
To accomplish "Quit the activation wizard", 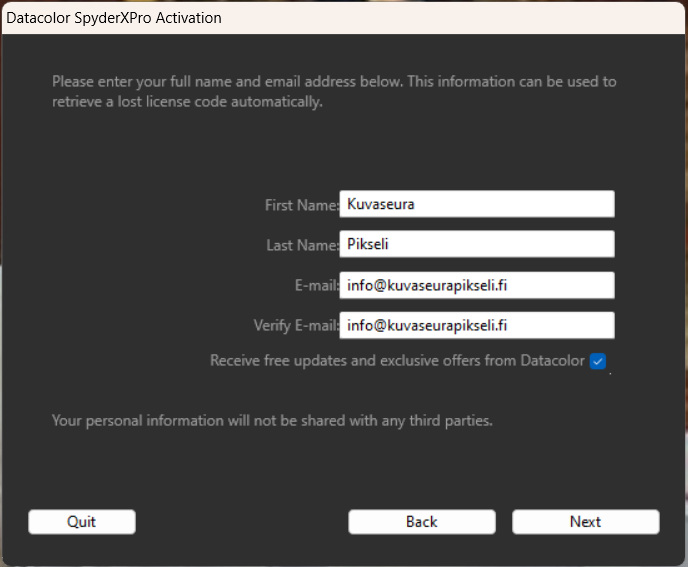I will [x=82, y=522].
